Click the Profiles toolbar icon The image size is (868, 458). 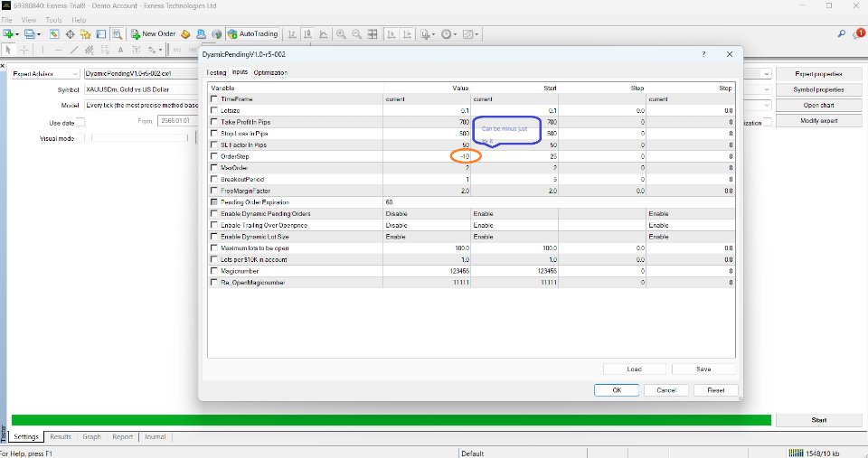(x=29, y=33)
